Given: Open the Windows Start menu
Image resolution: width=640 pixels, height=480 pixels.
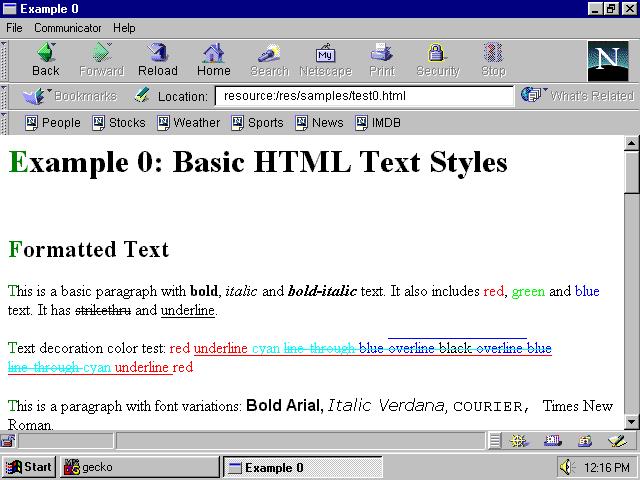Looking at the screenshot, I should [29, 467].
